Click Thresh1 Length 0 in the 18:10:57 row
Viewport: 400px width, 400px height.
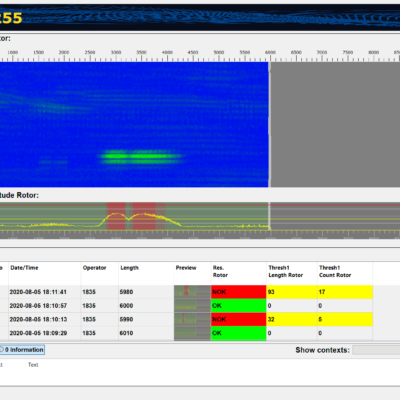click(269, 306)
